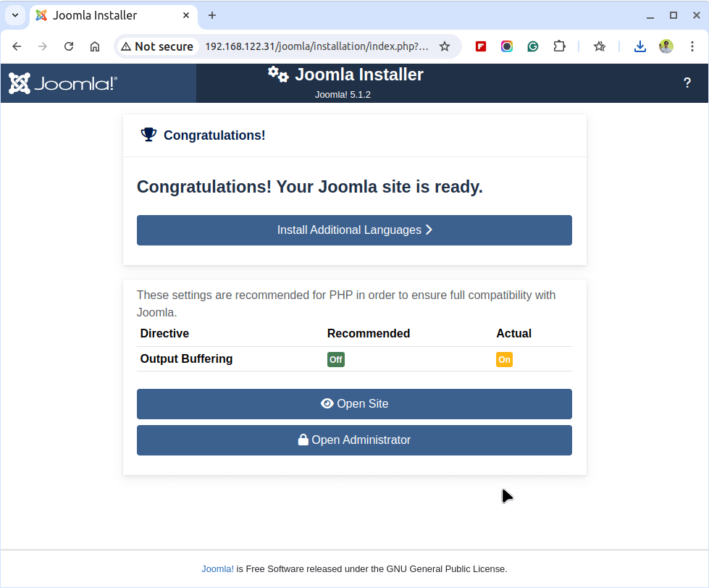709x588 pixels.
Task: Bookmark this page with the star icon
Action: 445,46
